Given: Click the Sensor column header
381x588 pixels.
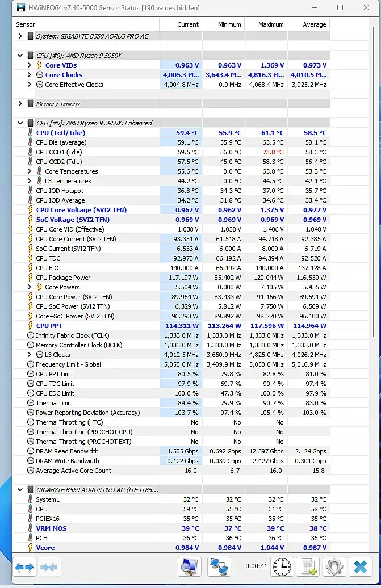Looking at the screenshot, I should click(x=86, y=24).
